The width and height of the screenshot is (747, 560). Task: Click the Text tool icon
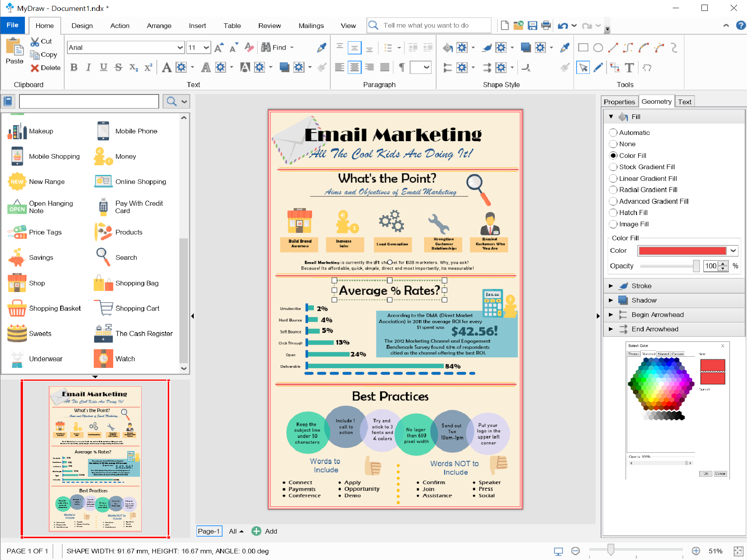629,68
